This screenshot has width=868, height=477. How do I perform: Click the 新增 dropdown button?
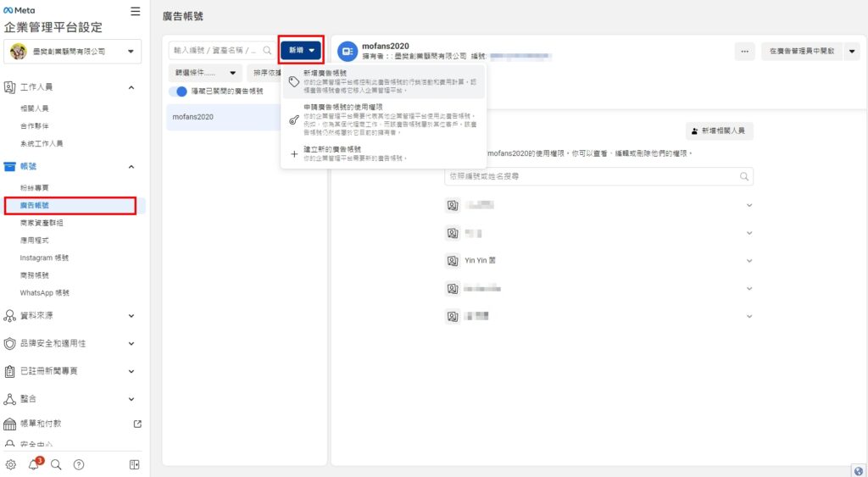tap(301, 50)
